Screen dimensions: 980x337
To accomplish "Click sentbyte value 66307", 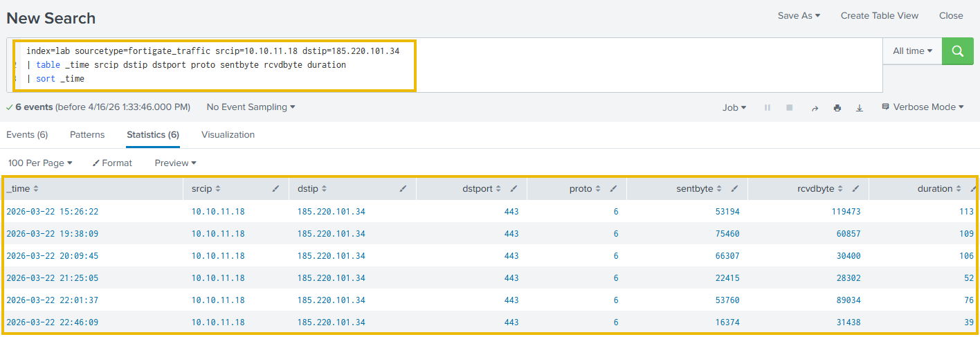I will coord(727,256).
